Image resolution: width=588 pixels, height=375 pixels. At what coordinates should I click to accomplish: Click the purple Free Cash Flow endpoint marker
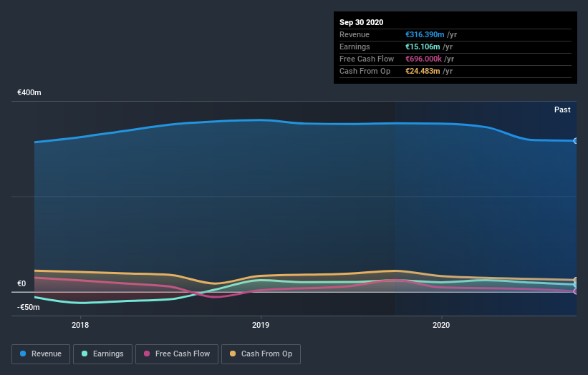pyautogui.click(x=576, y=291)
